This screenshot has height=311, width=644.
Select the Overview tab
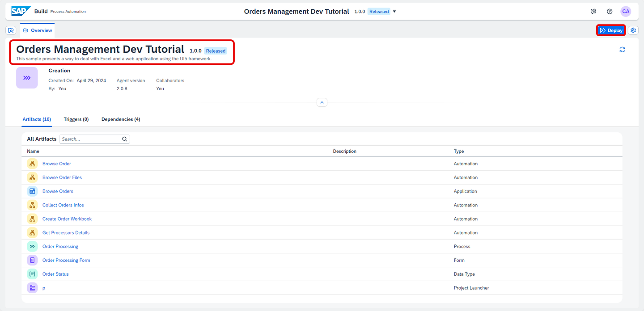(38, 30)
